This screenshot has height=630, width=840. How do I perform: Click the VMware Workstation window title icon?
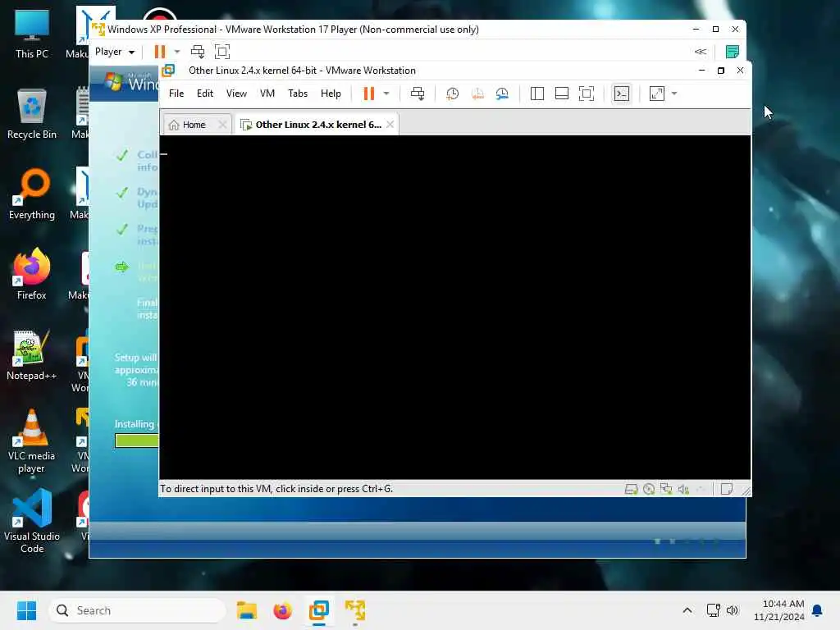168,71
